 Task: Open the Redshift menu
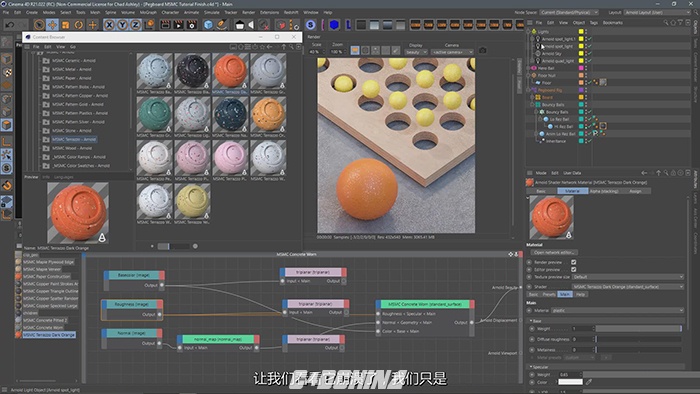click(291, 12)
